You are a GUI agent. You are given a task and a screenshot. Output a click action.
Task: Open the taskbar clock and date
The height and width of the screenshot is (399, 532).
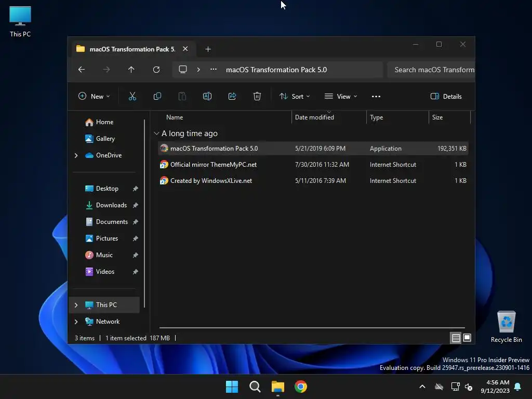pyautogui.click(x=495, y=387)
